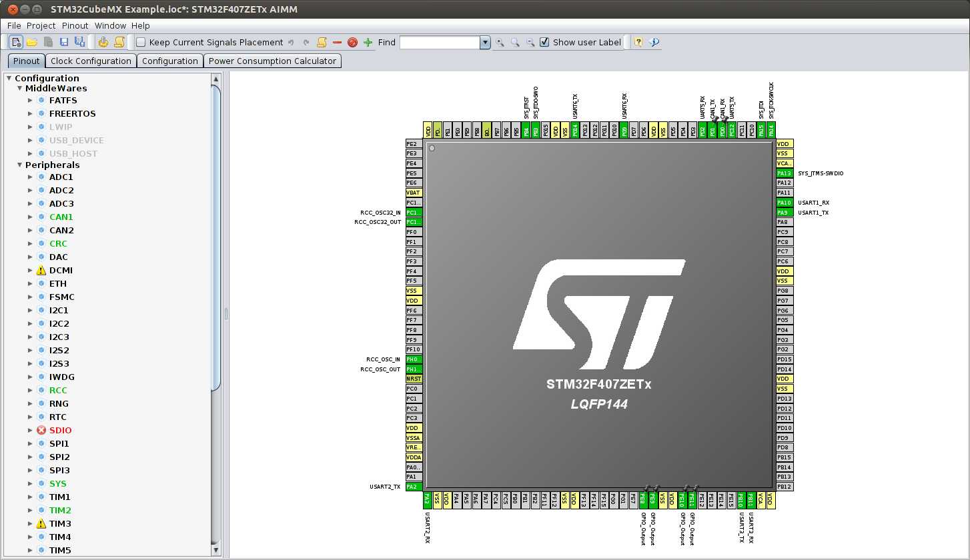Collapse the Peripherals tree group

point(19,165)
